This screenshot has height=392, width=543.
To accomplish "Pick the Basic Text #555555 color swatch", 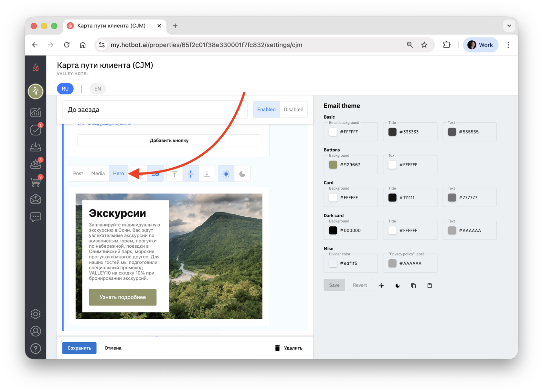I will [x=452, y=132].
